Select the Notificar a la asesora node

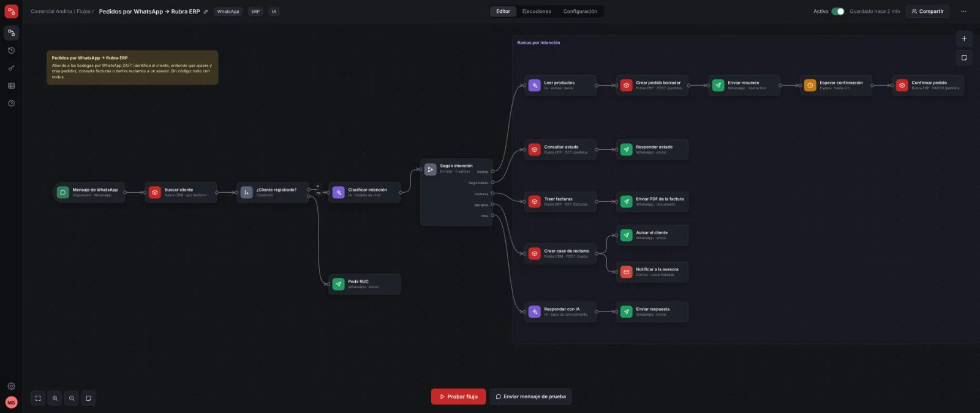(x=652, y=272)
